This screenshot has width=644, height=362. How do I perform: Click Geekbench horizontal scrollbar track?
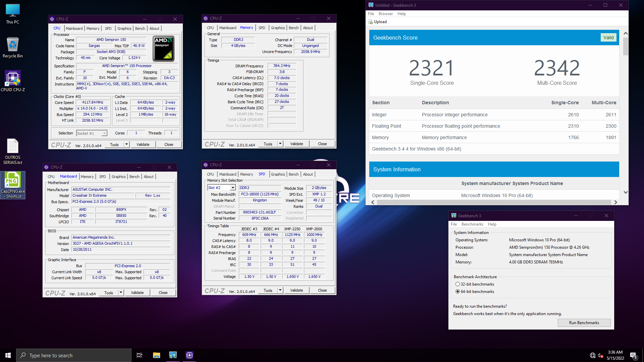click(494, 202)
